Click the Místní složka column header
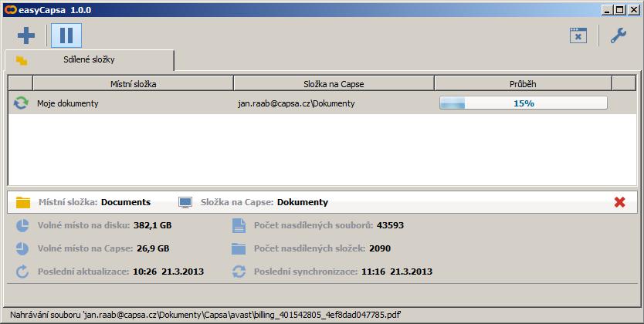Screen dimensions: 644x324 tap(133, 83)
